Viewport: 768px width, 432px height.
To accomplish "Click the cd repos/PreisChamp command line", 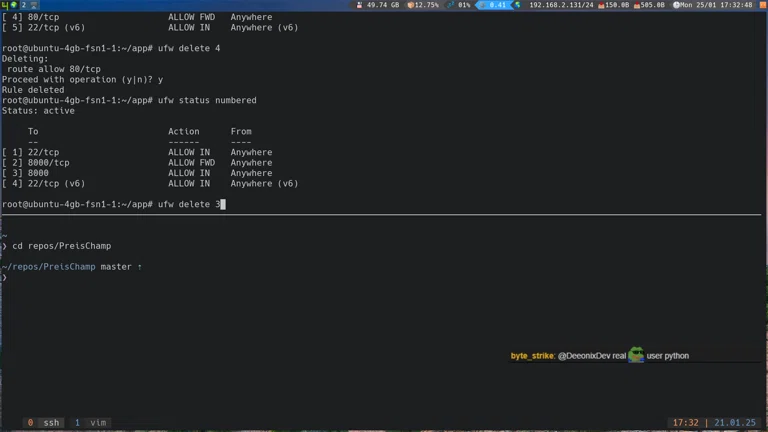I will click(60, 246).
